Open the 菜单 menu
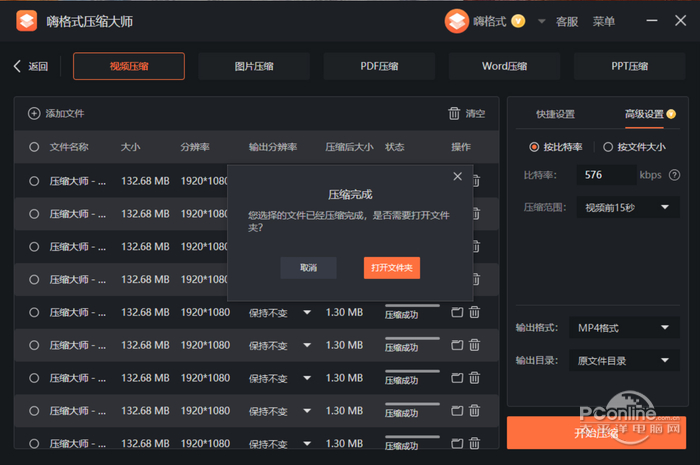The height and width of the screenshot is (465, 700). 604,21
